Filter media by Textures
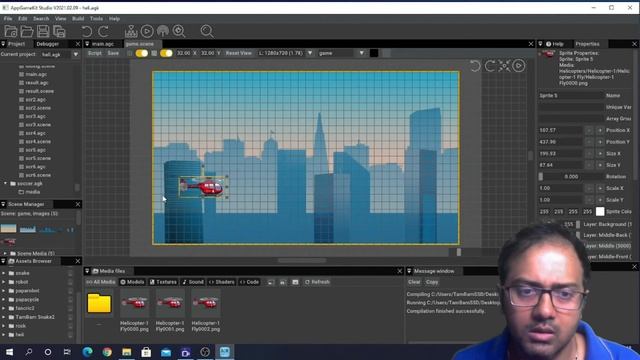This screenshot has height=360, width=640. click(163, 282)
